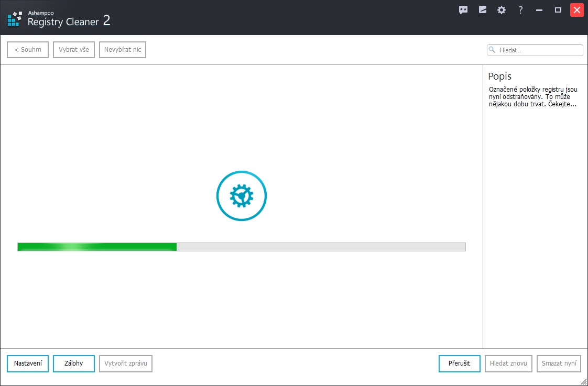Maximize the Registry Cleaner window
The width and height of the screenshot is (588, 386).
558,10
